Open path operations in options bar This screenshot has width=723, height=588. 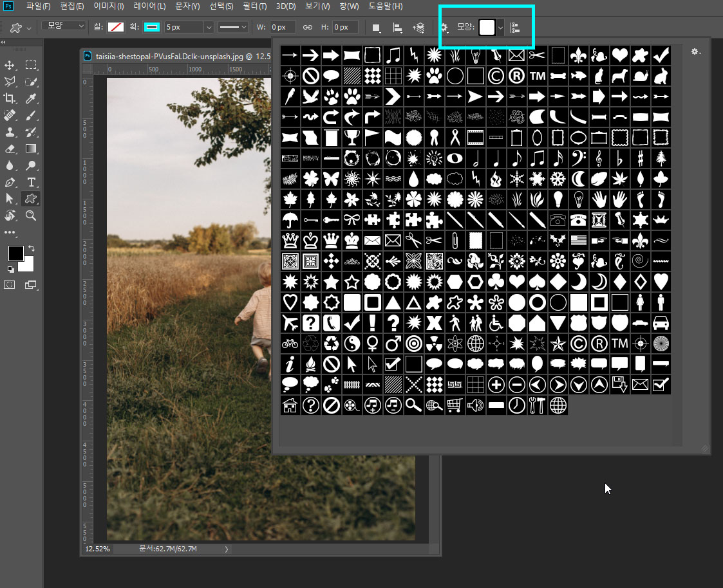click(x=376, y=28)
